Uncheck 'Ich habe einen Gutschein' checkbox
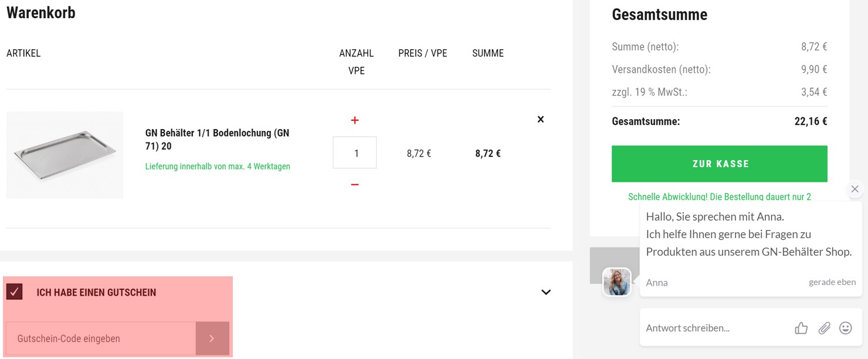 (15, 292)
